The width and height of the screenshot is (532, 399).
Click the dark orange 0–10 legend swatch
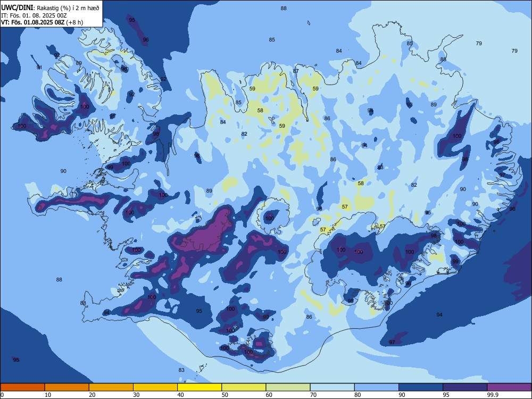click(x=22, y=387)
